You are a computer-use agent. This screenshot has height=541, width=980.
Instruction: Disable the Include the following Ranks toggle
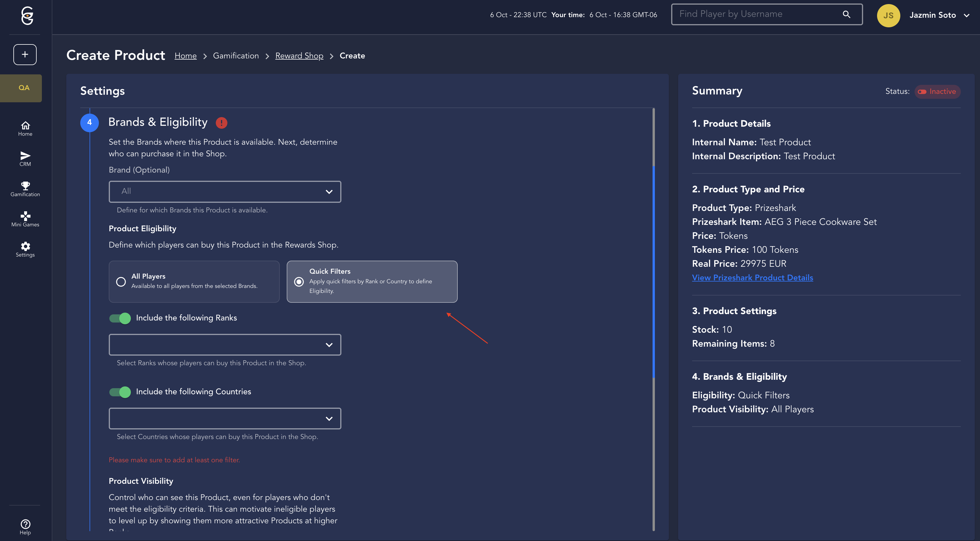[120, 318]
